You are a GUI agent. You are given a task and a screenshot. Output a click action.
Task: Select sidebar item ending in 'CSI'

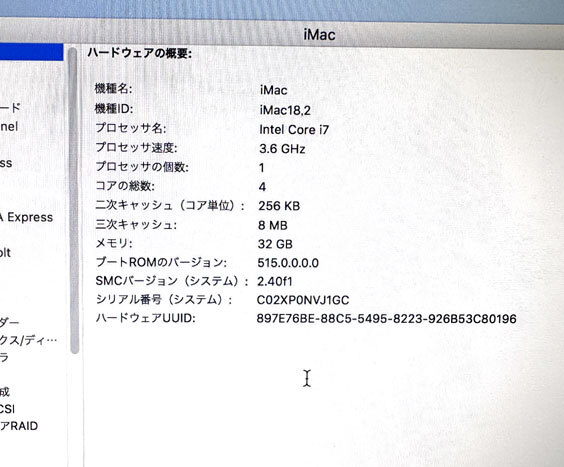[x=7, y=409]
